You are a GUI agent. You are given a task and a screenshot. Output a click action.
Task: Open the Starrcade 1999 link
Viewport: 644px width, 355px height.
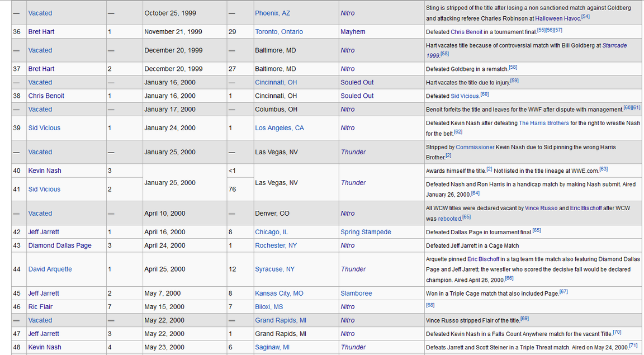[527, 50]
